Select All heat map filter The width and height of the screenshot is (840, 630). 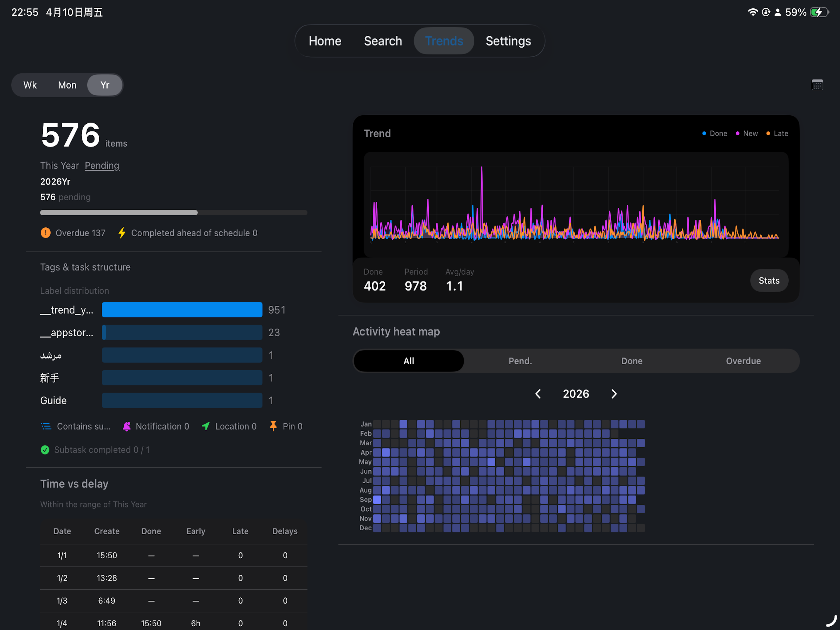[x=409, y=361]
